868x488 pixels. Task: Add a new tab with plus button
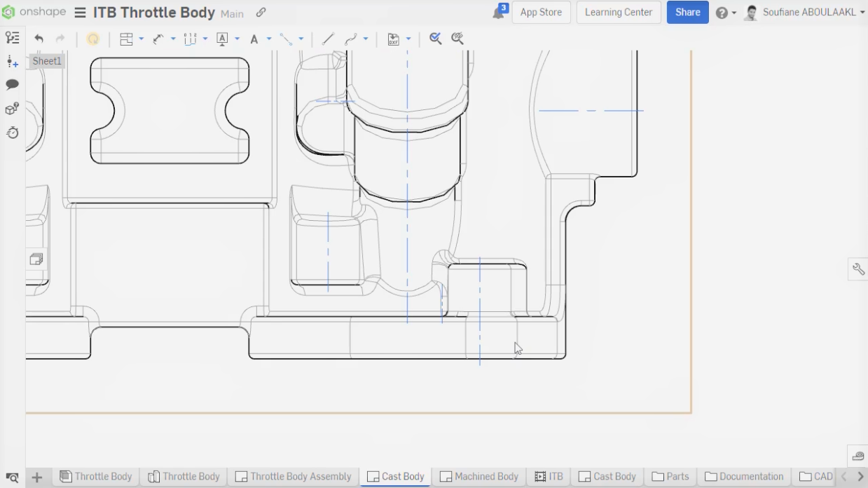click(37, 477)
